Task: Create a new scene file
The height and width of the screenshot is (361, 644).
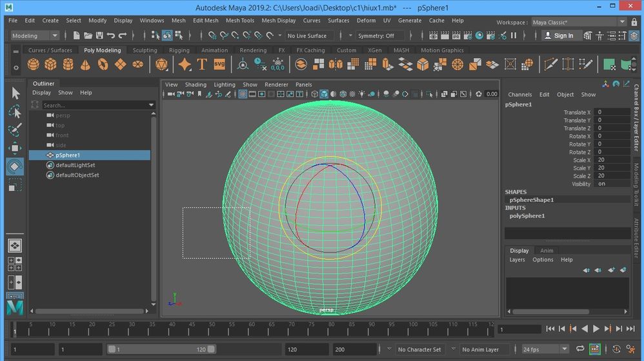Action: (76, 35)
